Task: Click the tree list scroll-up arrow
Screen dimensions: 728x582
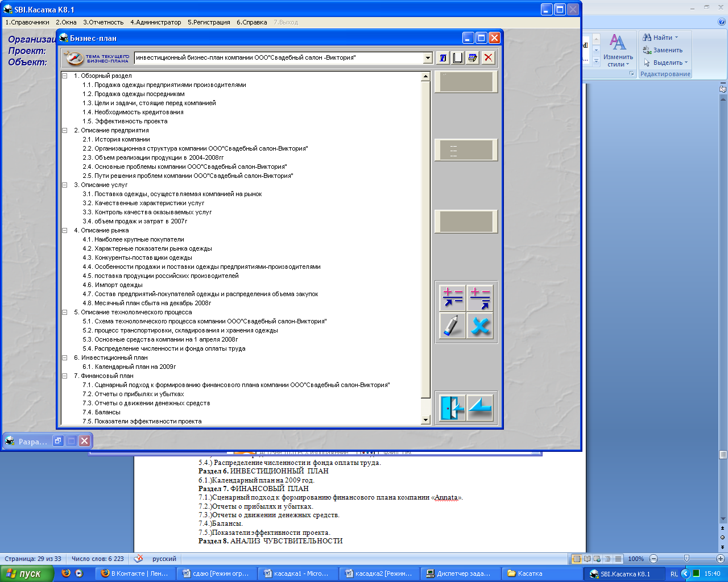Action: click(x=425, y=76)
